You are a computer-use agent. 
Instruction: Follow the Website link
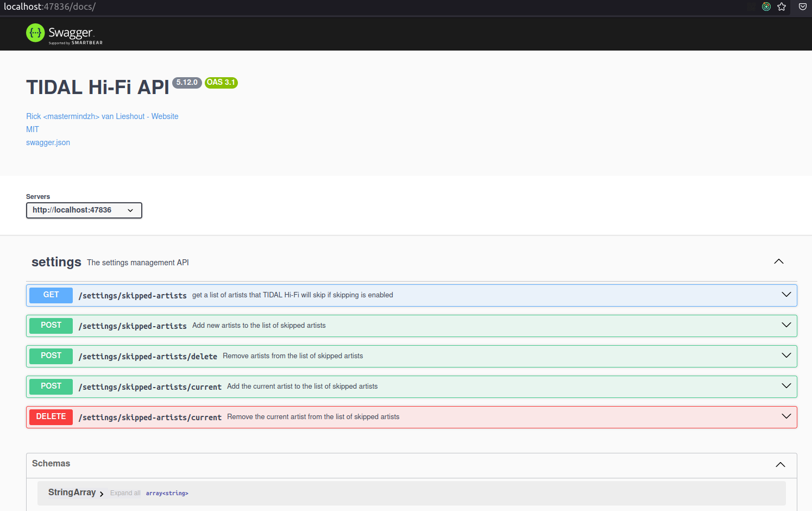[x=165, y=116]
